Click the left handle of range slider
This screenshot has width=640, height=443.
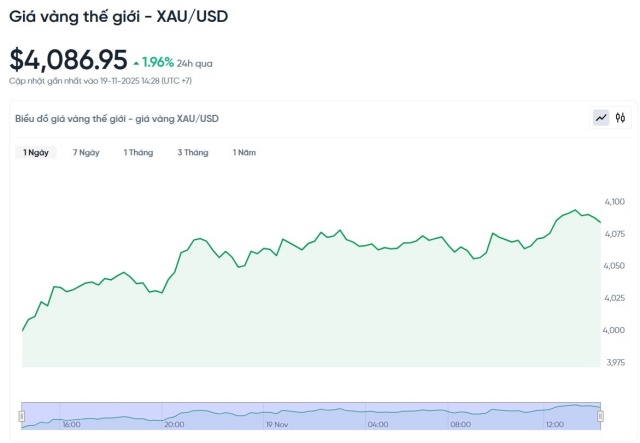[x=22, y=414]
